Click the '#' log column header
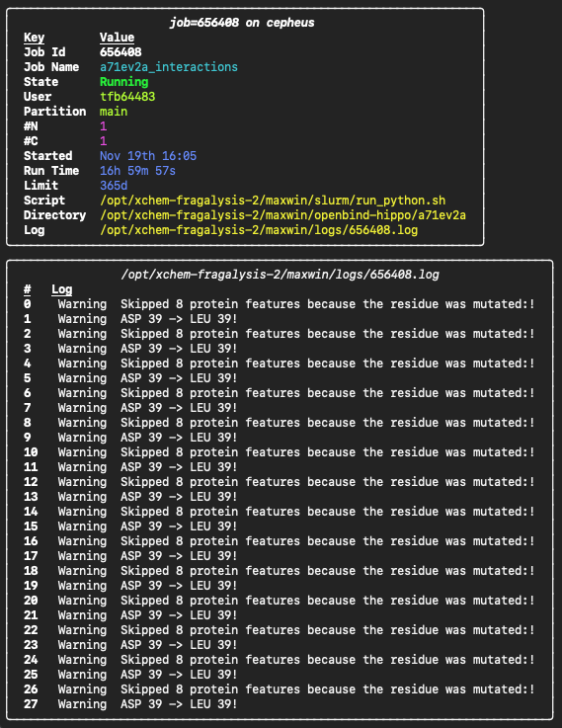This screenshot has height=728, width=562. click(x=27, y=289)
